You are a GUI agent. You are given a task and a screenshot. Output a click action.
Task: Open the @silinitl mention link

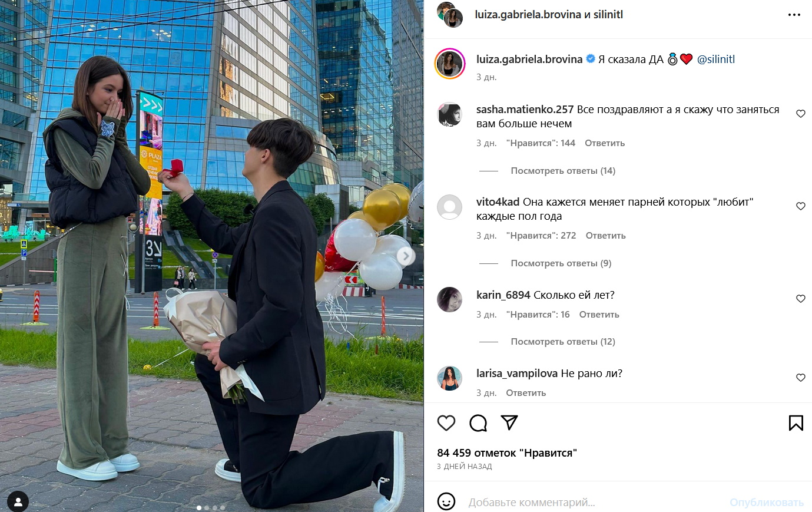716,59
